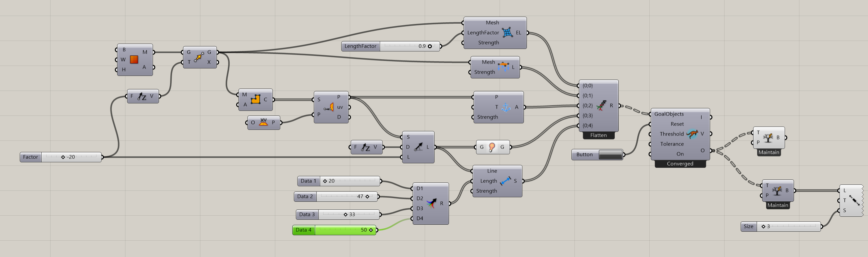
Task: Select the Anchor goal icon
Action: coord(506,107)
